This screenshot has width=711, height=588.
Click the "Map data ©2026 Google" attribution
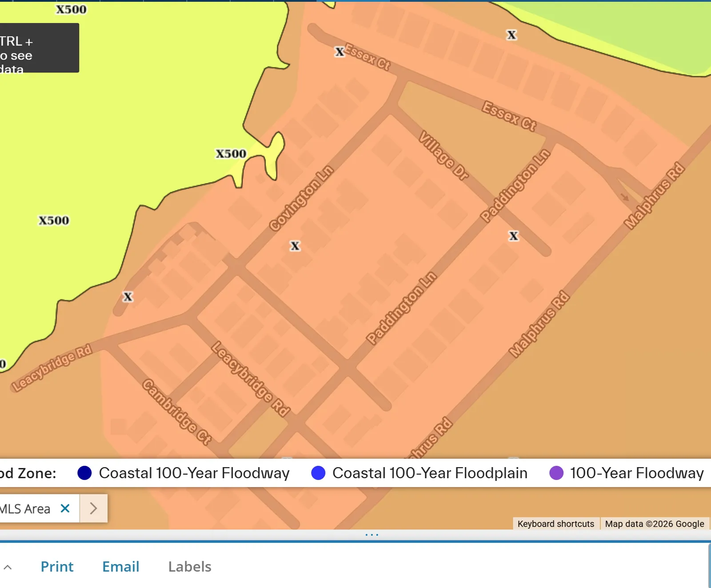[655, 524]
